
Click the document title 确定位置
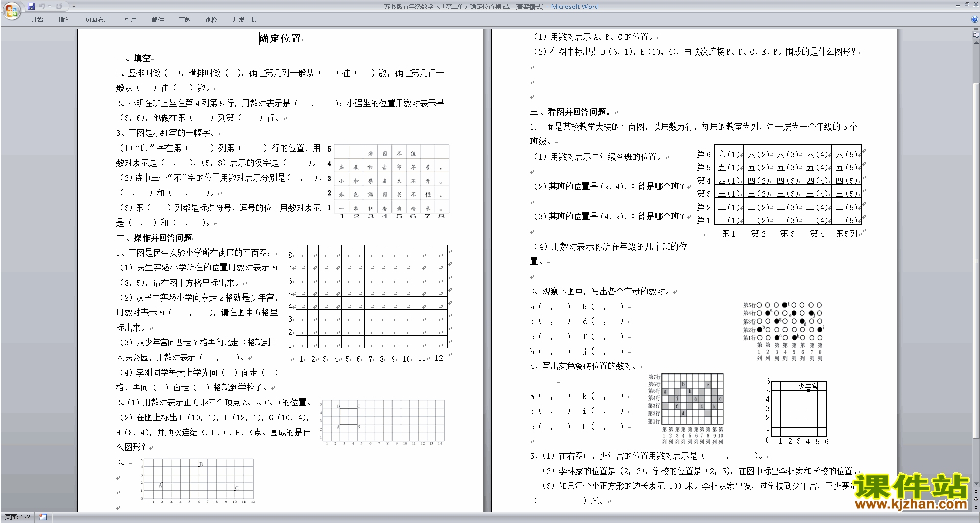click(x=280, y=39)
